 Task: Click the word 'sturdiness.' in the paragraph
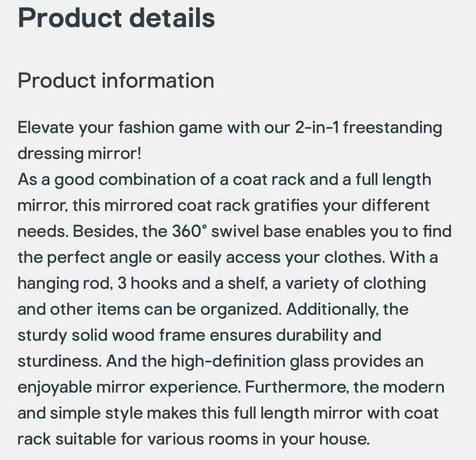[x=59, y=361]
